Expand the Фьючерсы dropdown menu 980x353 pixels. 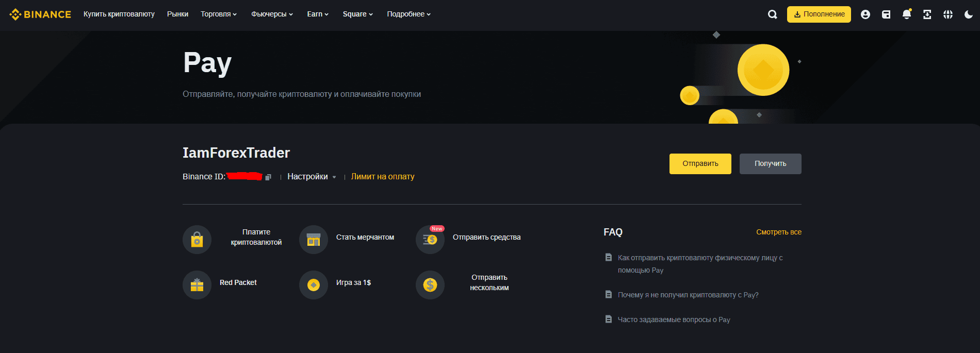pos(272,14)
